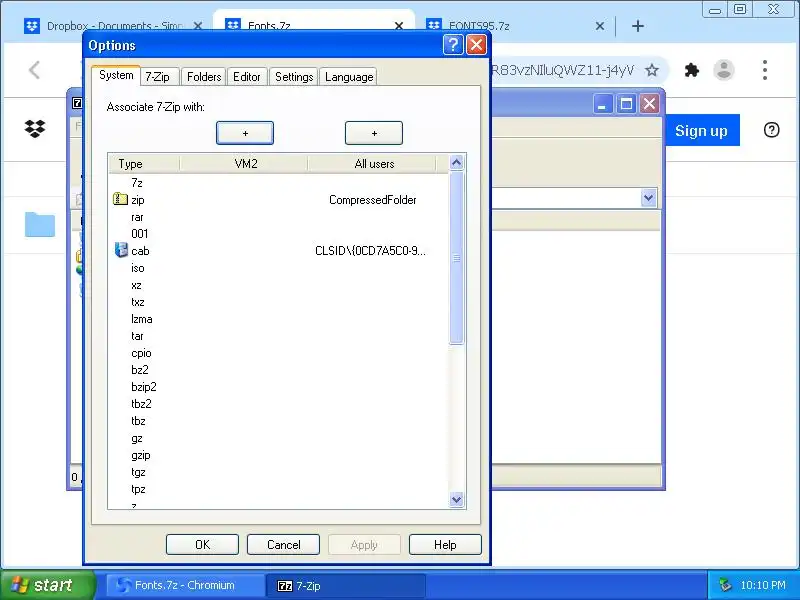
Task: Open the Editor tab
Action: 247,77
